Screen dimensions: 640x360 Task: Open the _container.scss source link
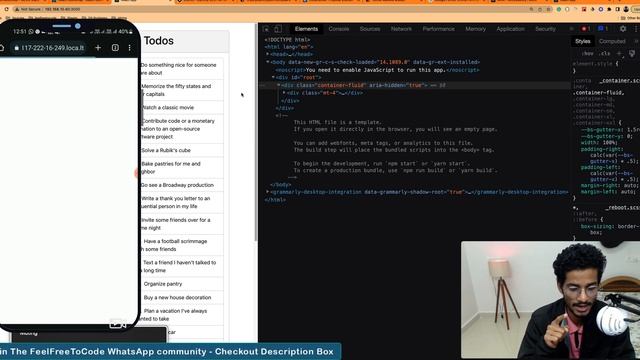point(620,81)
